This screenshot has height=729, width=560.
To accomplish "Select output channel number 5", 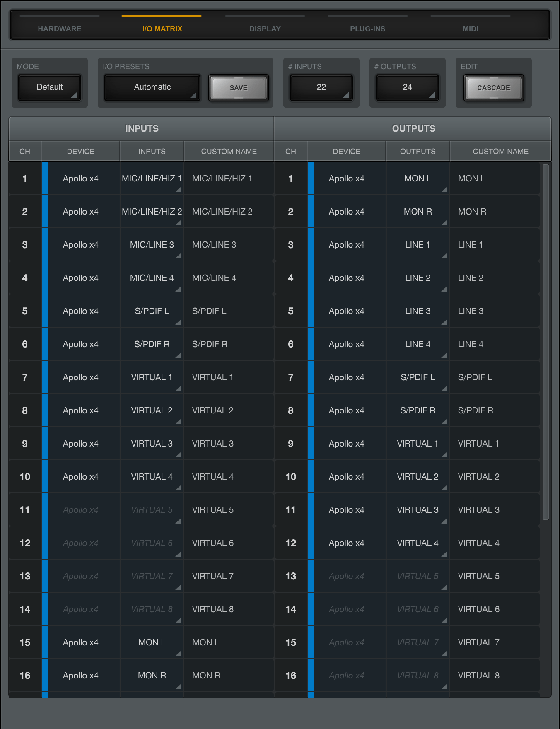I will (x=291, y=311).
